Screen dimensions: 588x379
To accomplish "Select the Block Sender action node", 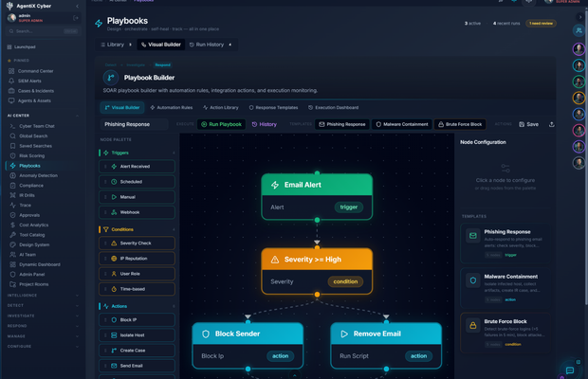I will pyautogui.click(x=248, y=346).
